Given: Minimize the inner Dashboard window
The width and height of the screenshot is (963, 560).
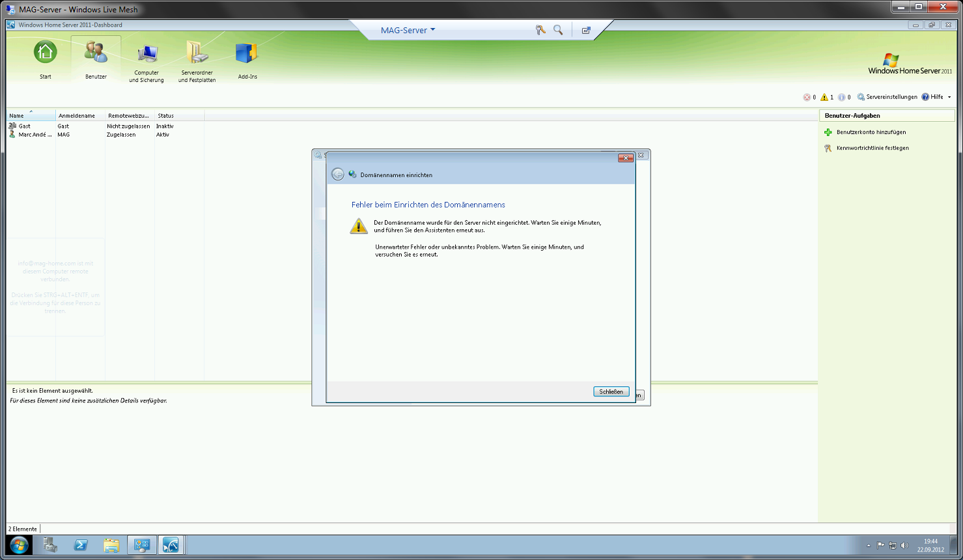Looking at the screenshot, I should pos(915,25).
